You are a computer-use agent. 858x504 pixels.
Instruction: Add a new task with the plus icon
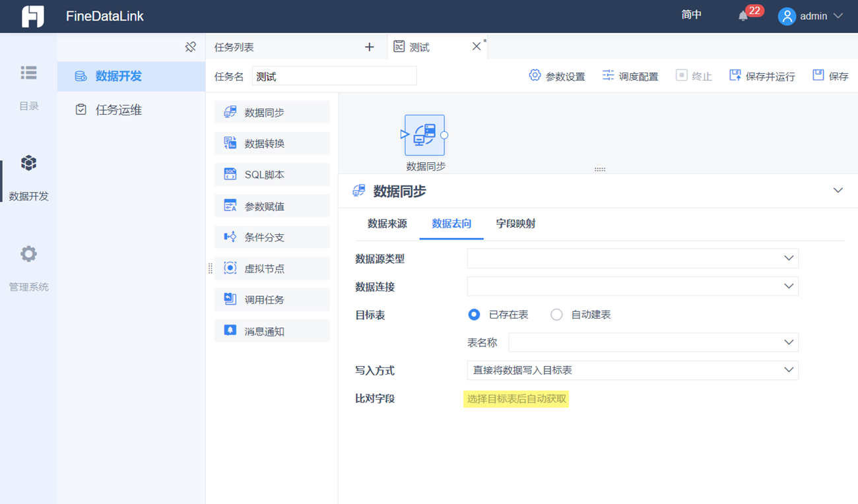click(369, 47)
